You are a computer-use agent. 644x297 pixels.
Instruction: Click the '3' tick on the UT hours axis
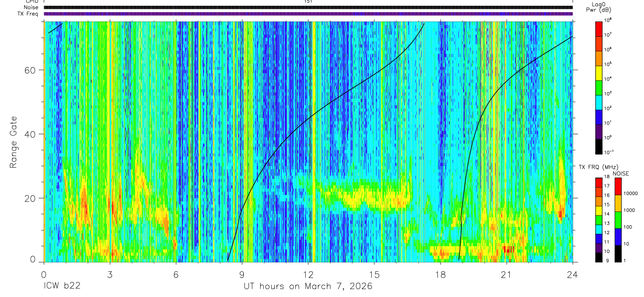tap(110, 274)
